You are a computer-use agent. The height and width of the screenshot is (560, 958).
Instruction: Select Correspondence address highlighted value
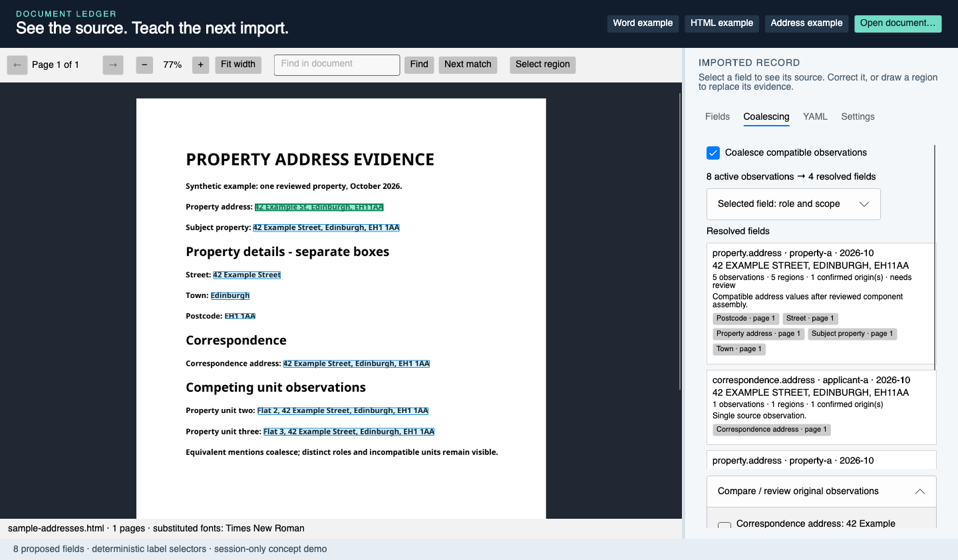click(357, 364)
